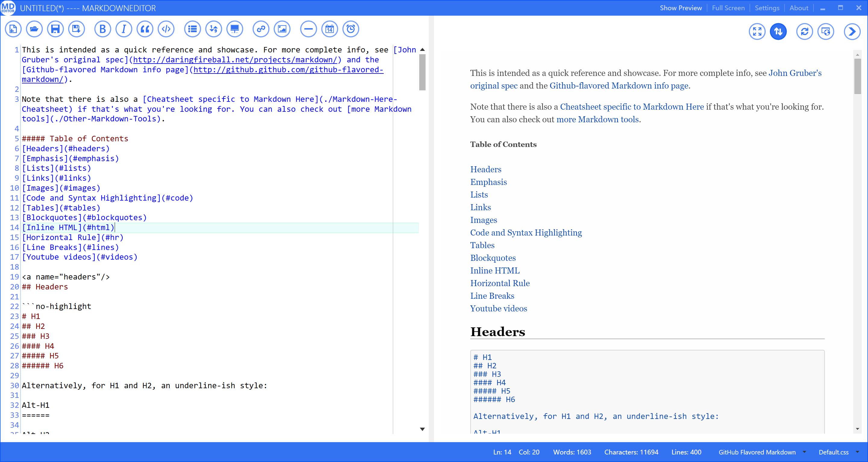Follow the Images link in the preview

[x=483, y=220]
